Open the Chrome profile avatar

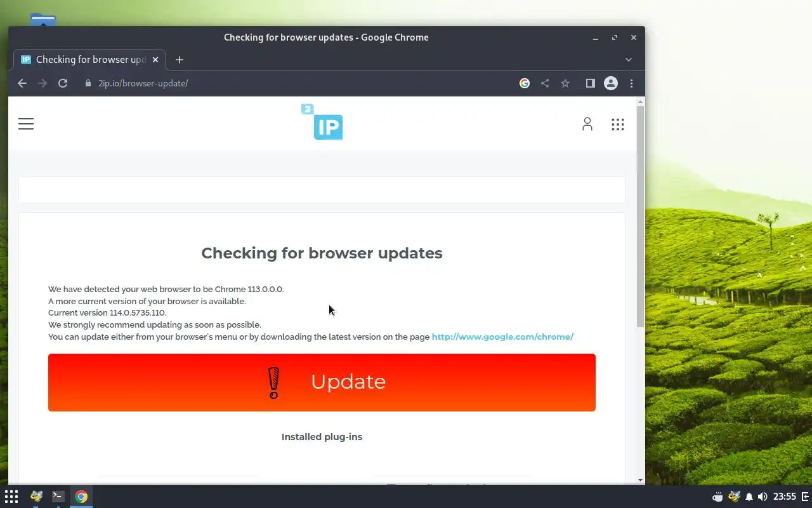pos(611,83)
